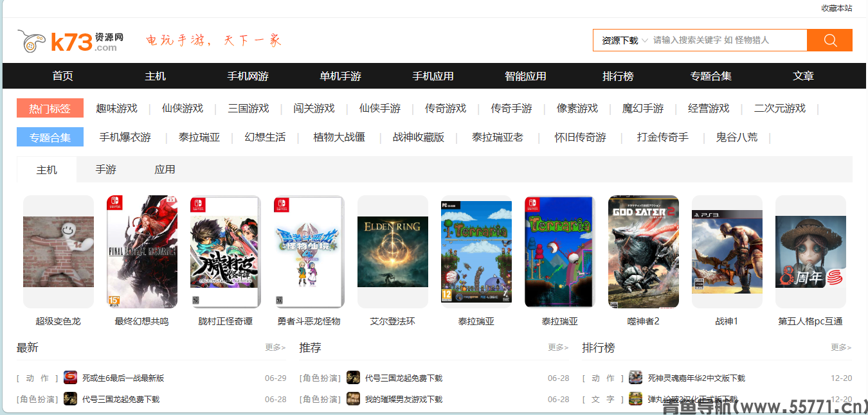Open the 闯关游戏 tag link
This screenshot has width=868, height=415.
click(314, 109)
